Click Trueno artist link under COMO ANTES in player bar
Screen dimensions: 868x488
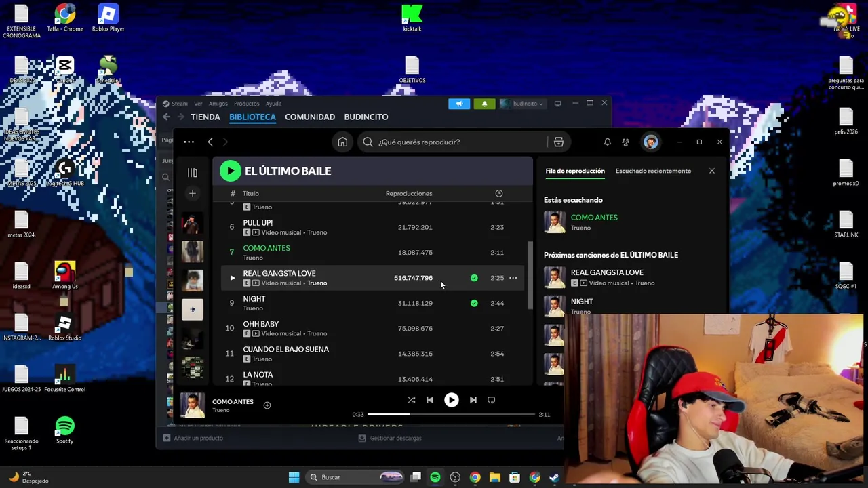(x=221, y=411)
